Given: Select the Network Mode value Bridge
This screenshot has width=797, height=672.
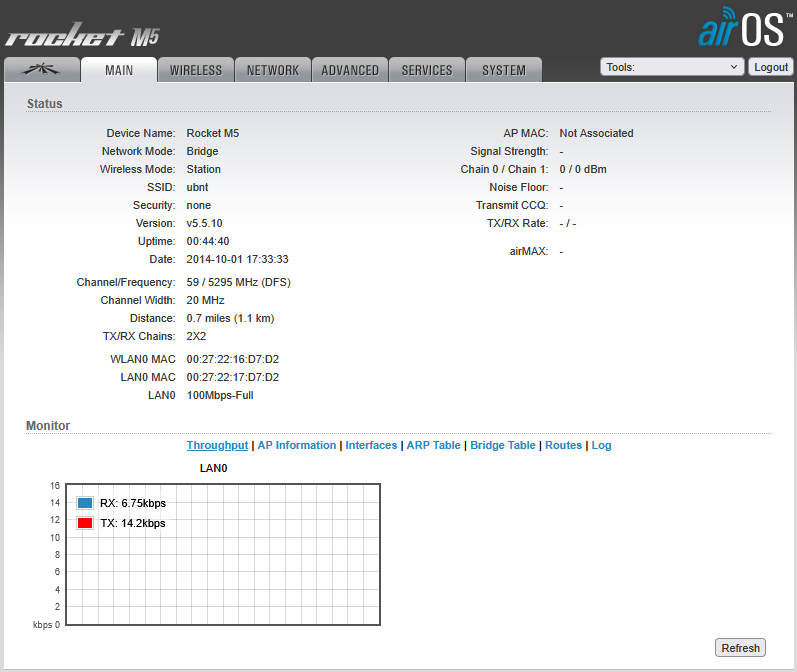Looking at the screenshot, I should pyautogui.click(x=202, y=151).
